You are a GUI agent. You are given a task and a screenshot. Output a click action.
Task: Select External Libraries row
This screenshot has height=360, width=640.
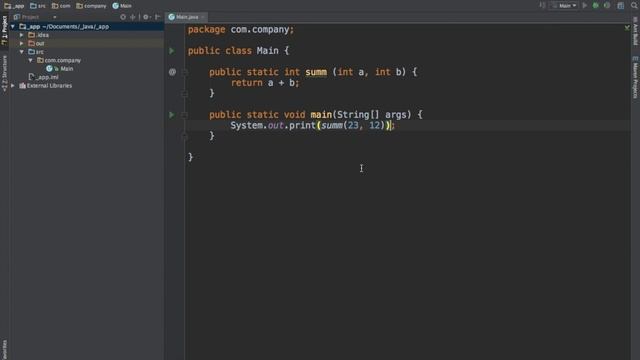(87, 86)
